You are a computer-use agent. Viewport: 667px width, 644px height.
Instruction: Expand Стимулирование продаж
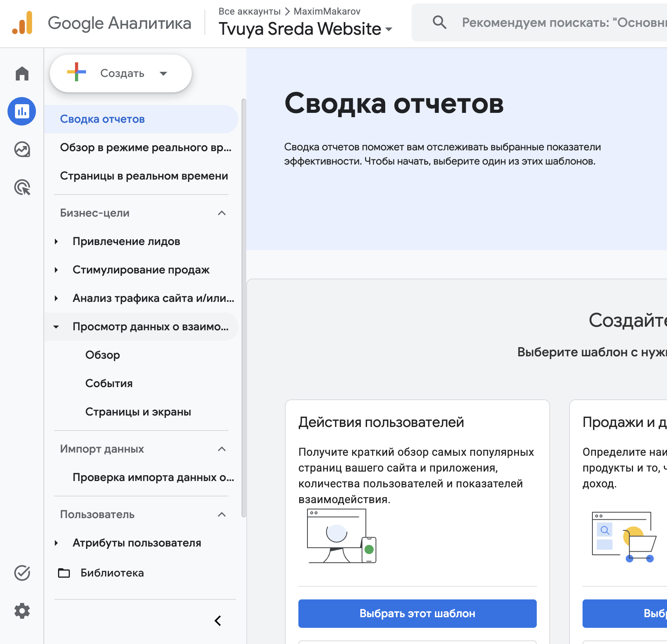tap(56, 270)
